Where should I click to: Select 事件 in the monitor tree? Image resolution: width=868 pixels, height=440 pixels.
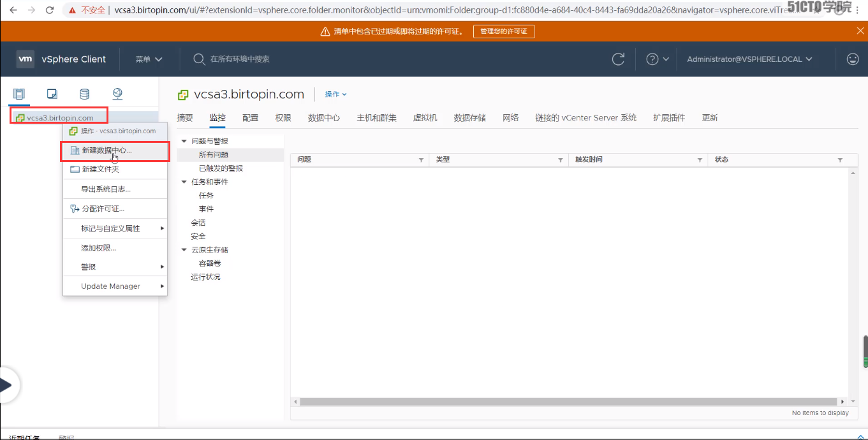(x=206, y=209)
